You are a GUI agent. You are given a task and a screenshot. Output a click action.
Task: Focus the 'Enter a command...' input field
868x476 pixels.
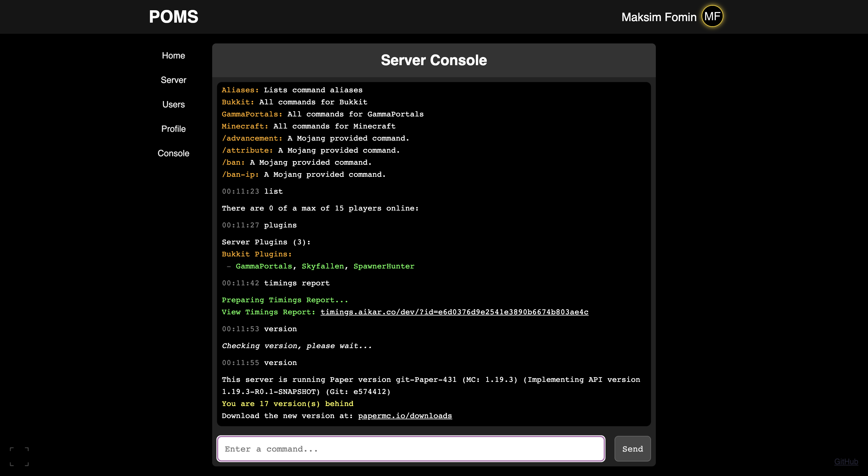click(x=411, y=449)
